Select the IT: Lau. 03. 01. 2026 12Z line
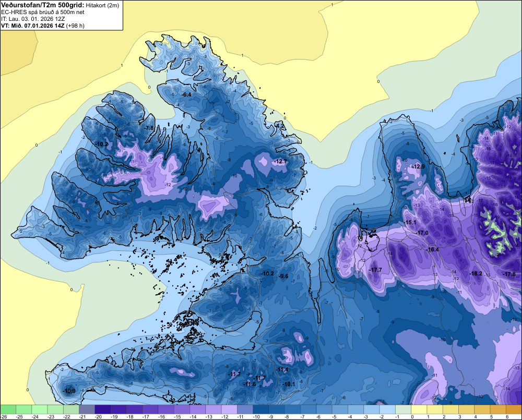Screen dimensions: 522x420 tap(33, 19)
